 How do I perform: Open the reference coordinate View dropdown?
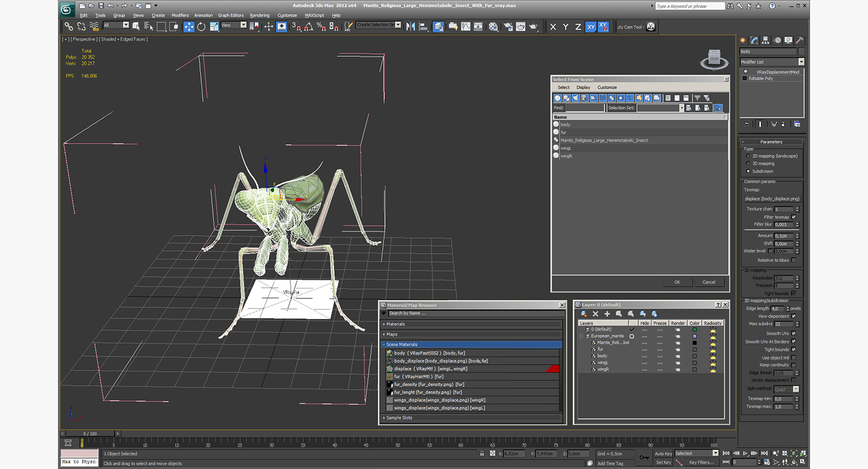[234, 25]
